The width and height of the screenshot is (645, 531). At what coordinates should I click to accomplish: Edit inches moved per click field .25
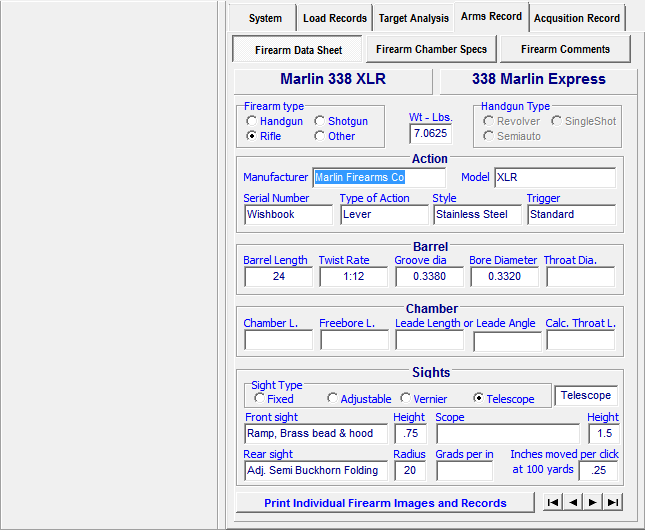coord(599,471)
